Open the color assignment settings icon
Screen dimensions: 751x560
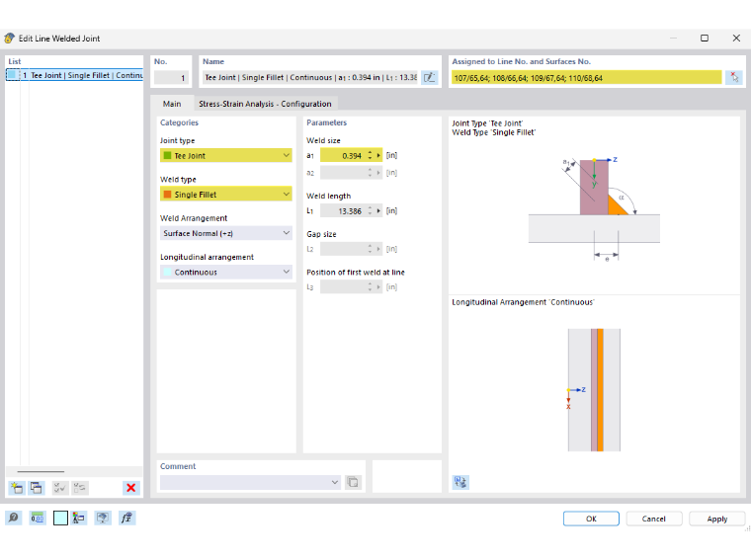click(x=78, y=518)
